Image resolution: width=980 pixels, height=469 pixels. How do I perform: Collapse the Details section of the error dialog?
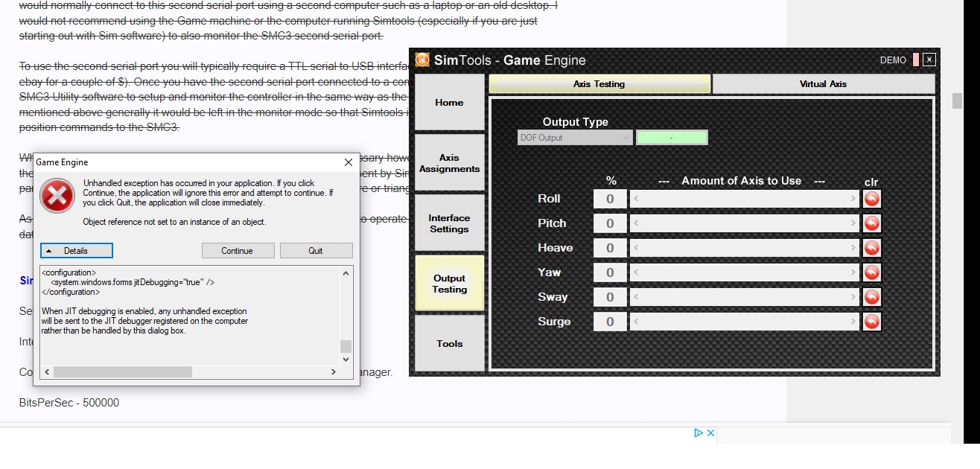pyautogui.click(x=76, y=251)
